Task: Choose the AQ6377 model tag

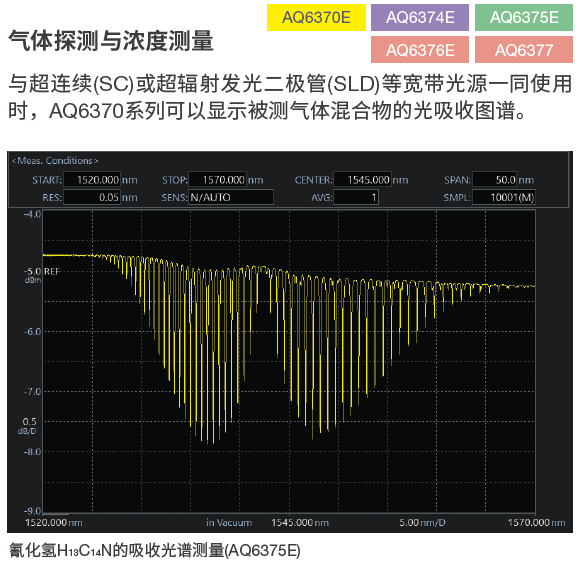Action: pyautogui.click(x=524, y=50)
